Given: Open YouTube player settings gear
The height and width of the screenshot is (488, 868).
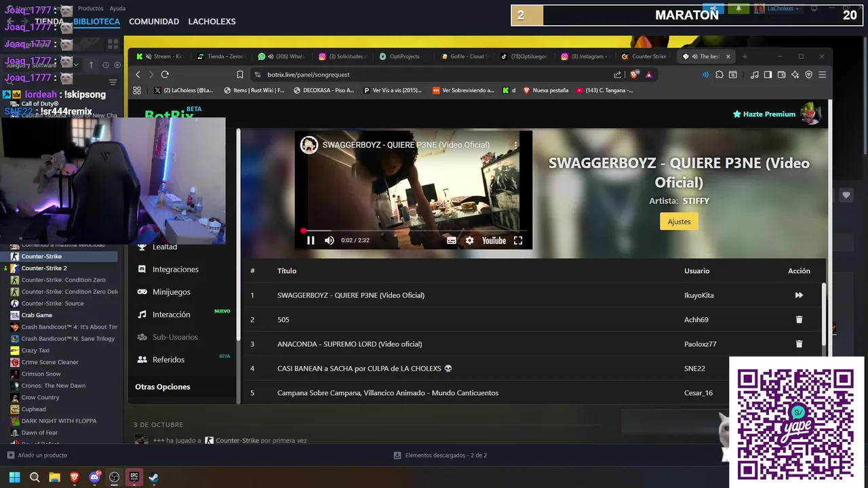Looking at the screenshot, I should [469, 241].
